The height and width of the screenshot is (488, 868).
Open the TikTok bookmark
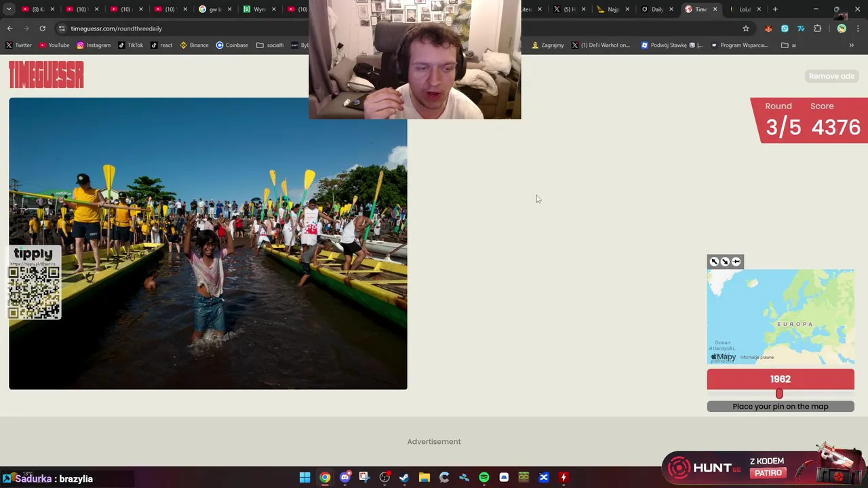[x=131, y=45]
